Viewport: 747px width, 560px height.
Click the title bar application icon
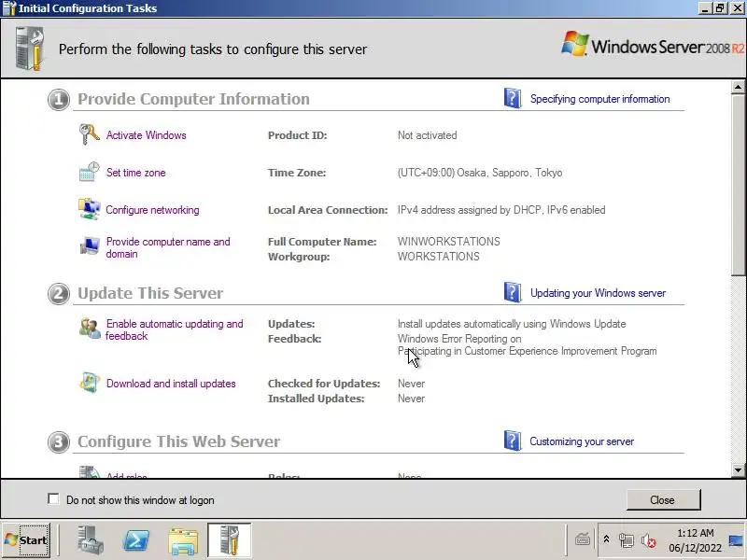pos(9,8)
